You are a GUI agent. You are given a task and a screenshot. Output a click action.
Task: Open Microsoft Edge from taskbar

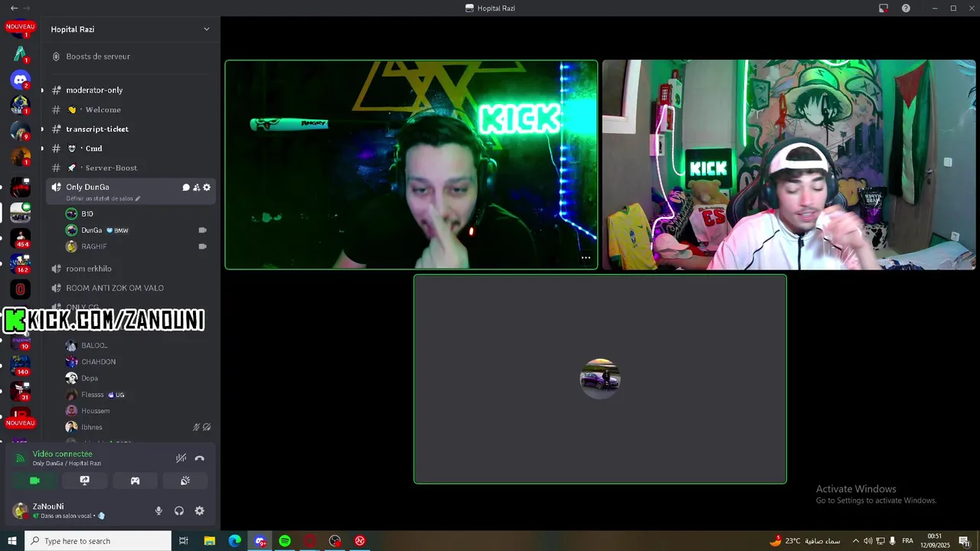coord(234,541)
